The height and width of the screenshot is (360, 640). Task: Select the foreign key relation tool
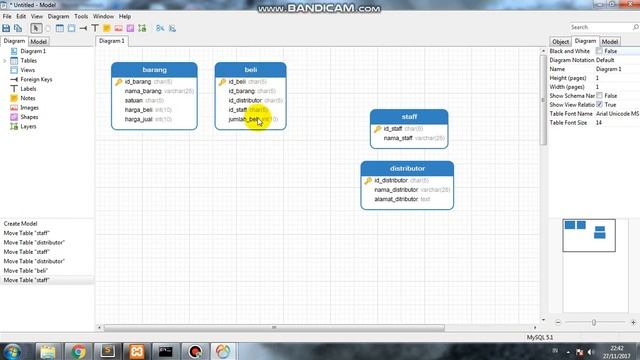click(x=83, y=28)
